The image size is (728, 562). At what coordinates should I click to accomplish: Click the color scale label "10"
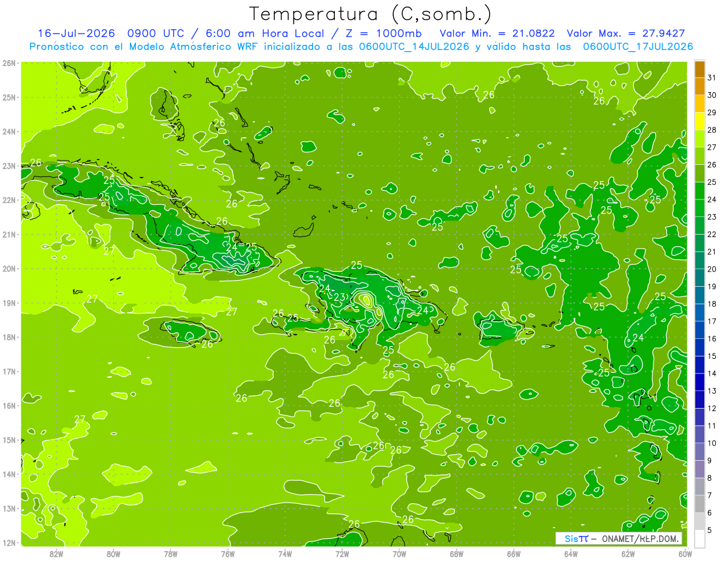coord(712,443)
